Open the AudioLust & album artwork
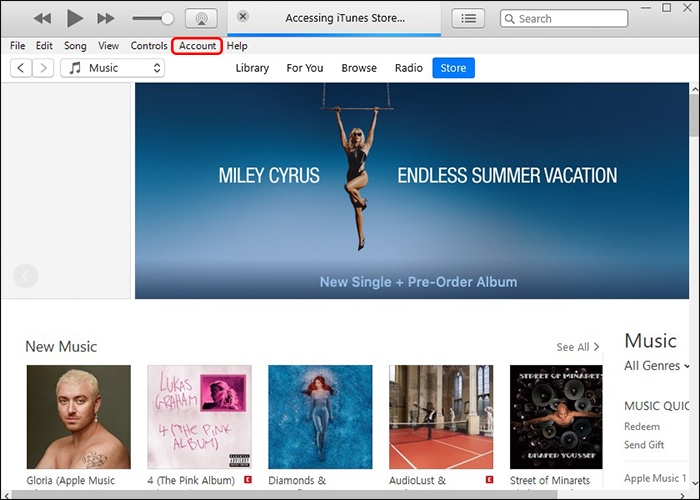Viewport: 700px width, 500px height. (x=441, y=417)
